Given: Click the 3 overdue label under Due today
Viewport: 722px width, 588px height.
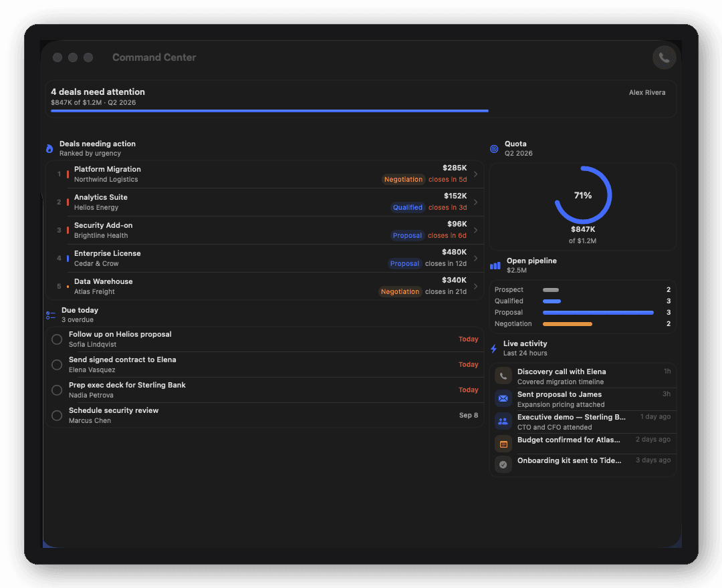Looking at the screenshot, I should (x=78, y=320).
